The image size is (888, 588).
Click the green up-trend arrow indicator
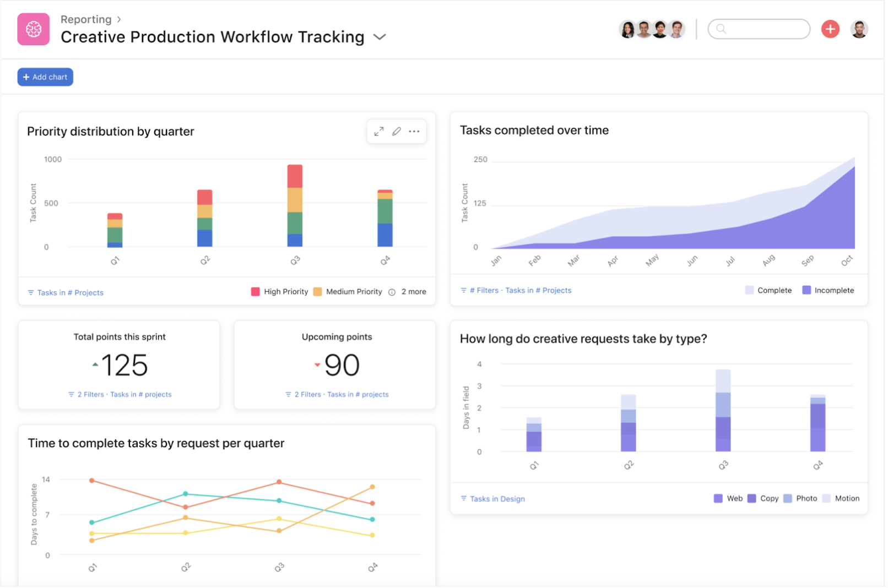coord(95,364)
